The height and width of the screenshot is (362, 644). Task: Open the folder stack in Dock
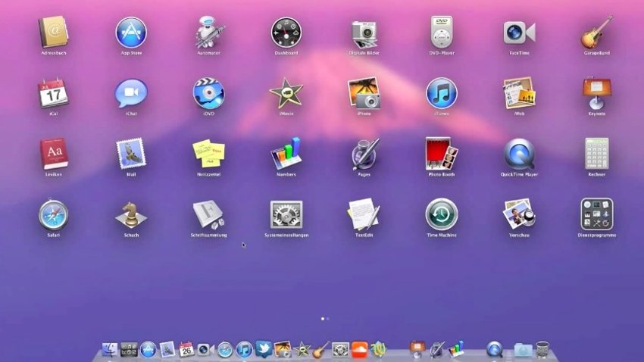[x=524, y=350]
